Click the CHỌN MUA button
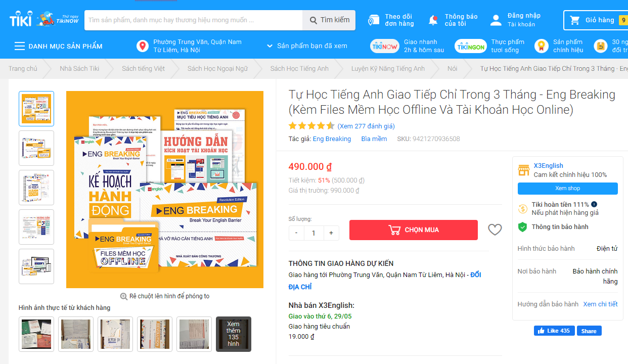 pyautogui.click(x=414, y=230)
